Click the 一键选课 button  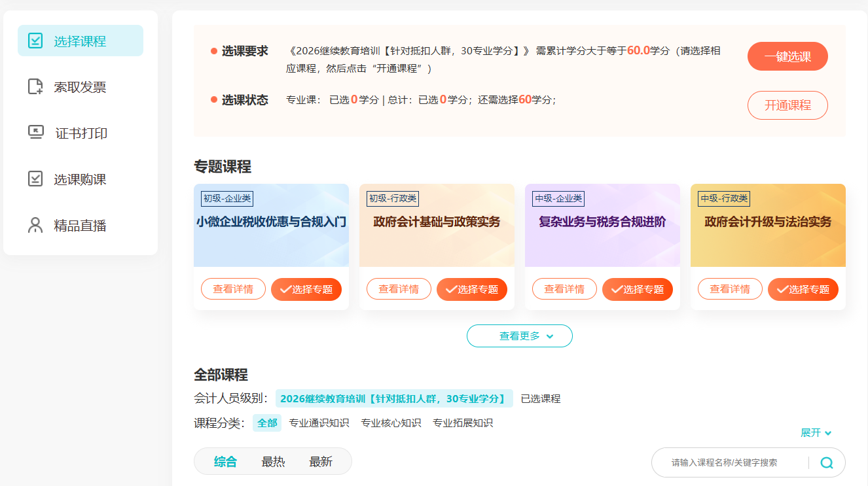click(787, 56)
